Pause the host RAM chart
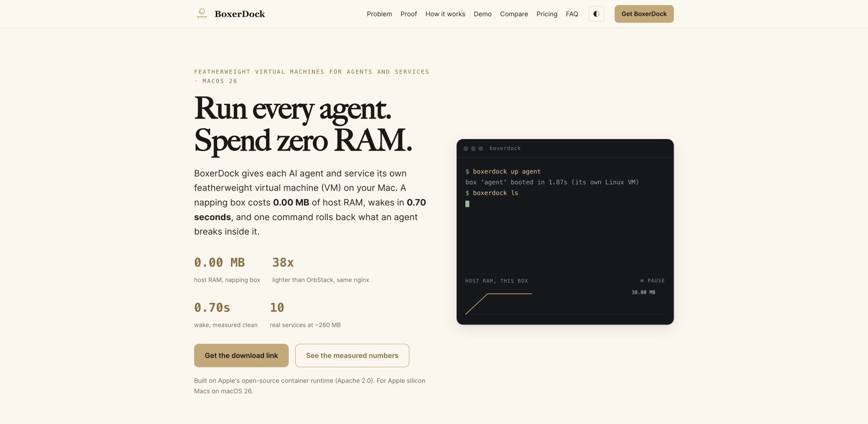 pos(652,281)
